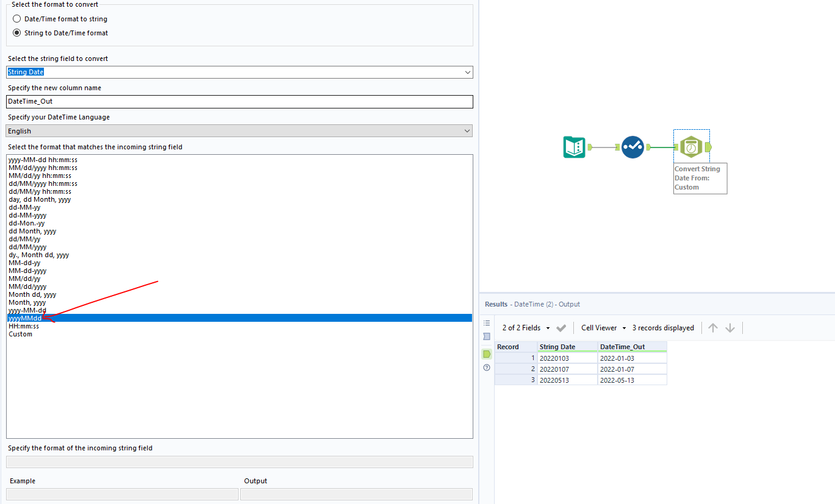835x504 pixels.
Task: Click the apply checkmark beside the fields selector
Action: pyautogui.click(x=561, y=327)
